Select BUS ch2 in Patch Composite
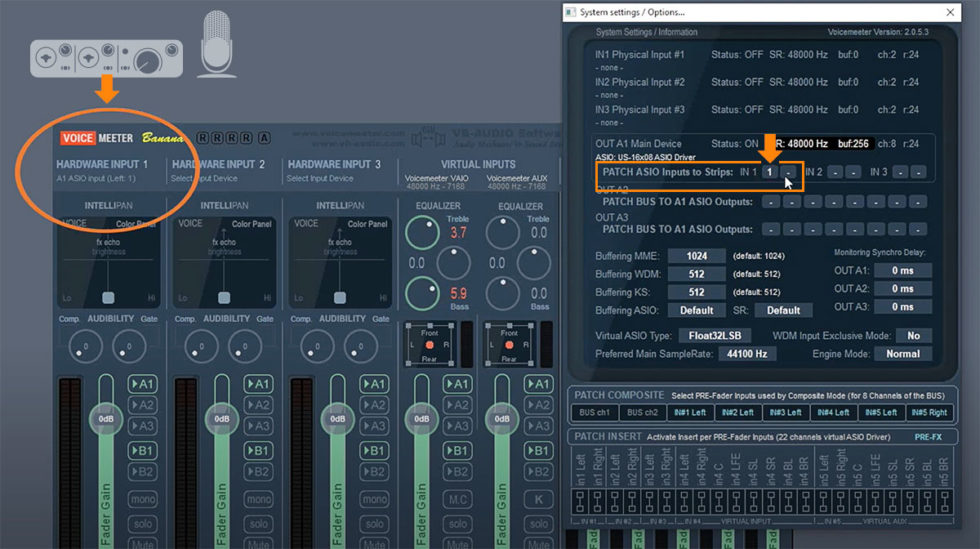This screenshot has height=549, width=980. coord(642,413)
